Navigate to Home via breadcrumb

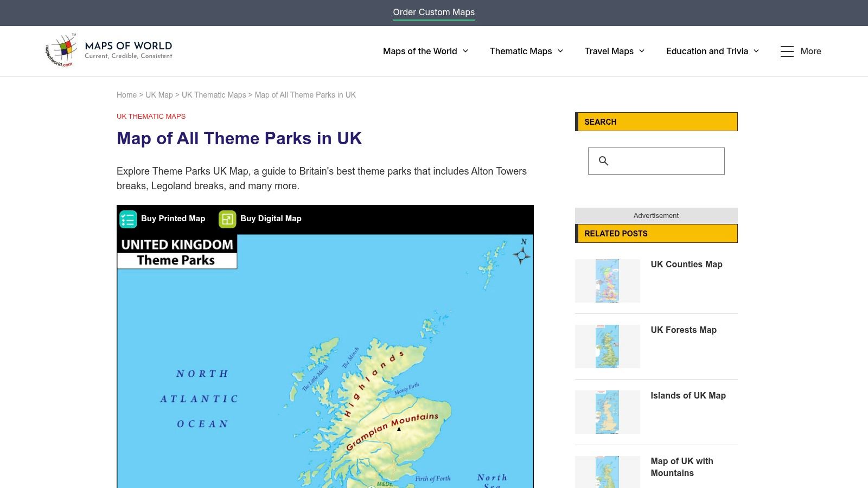[126, 95]
